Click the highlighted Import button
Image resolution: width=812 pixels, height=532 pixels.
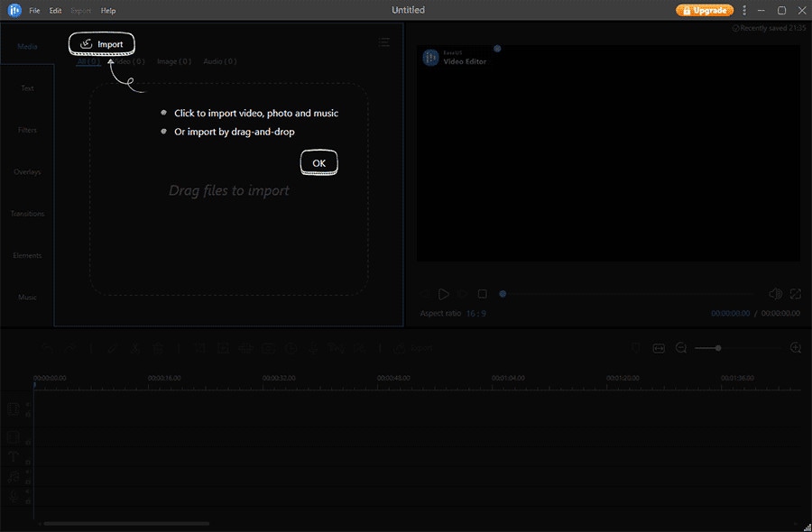pos(102,44)
